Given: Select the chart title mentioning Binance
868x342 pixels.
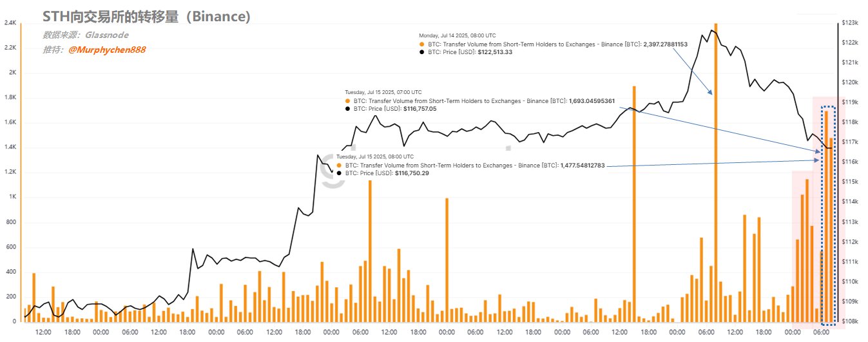Looking at the screenshot, I should tap(146, 17).
